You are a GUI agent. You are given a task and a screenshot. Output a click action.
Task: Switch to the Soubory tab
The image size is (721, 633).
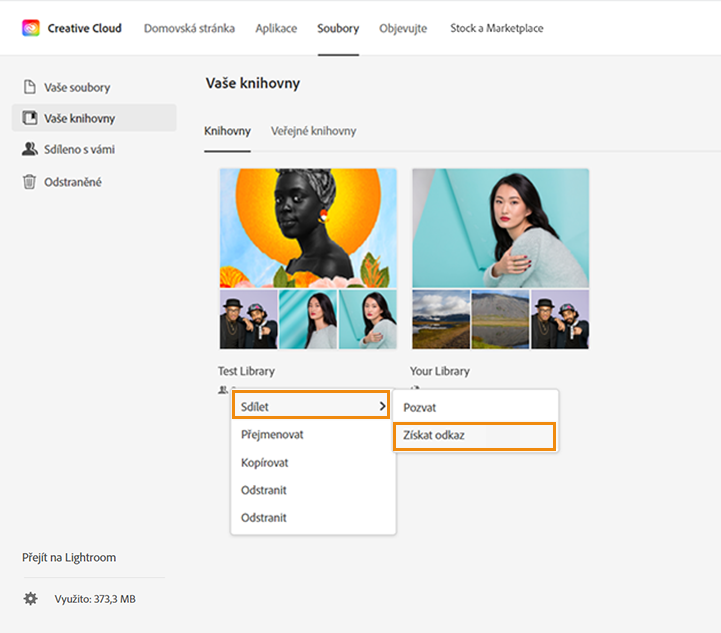[338, 28]
